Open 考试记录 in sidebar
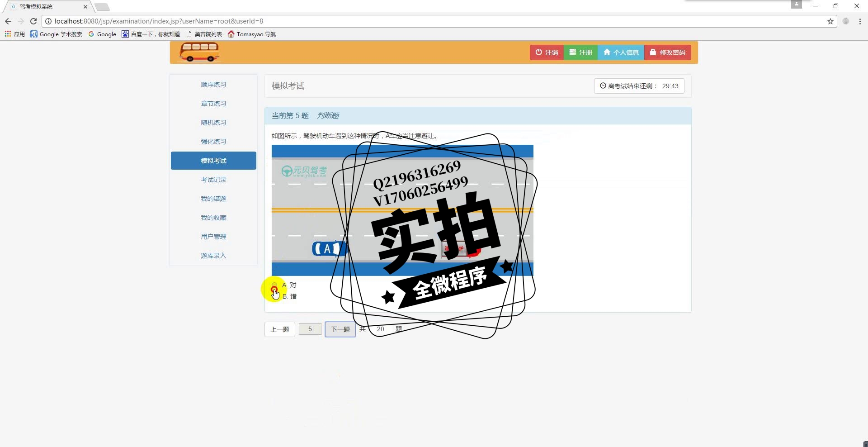Image resolution: width=868 pixels, height=447 pixels. pyautogui.click(x=213, y=180)
